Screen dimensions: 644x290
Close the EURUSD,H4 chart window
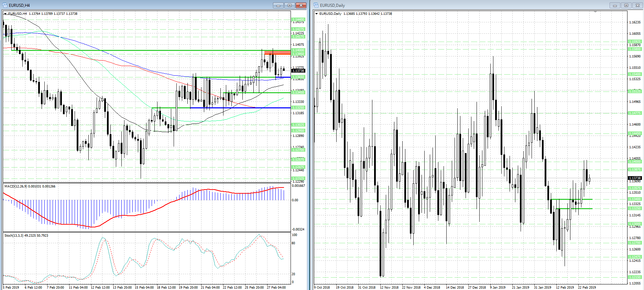tap(301, 5)
